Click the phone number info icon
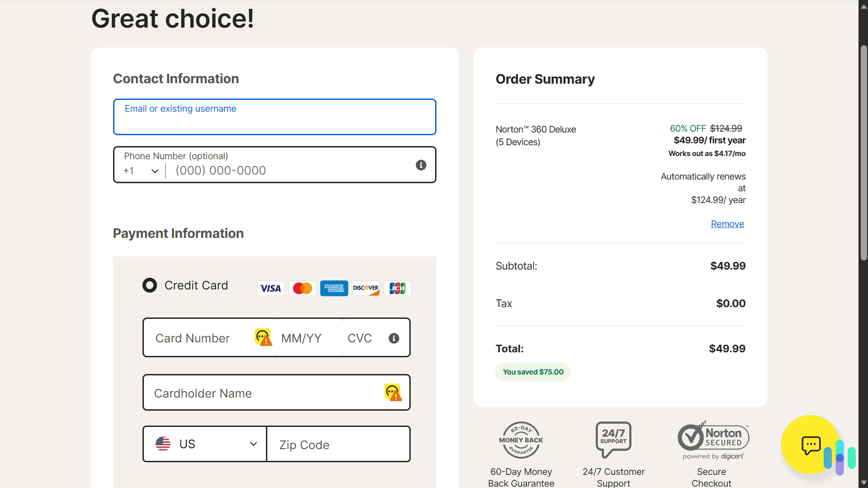 coord(421,165)
